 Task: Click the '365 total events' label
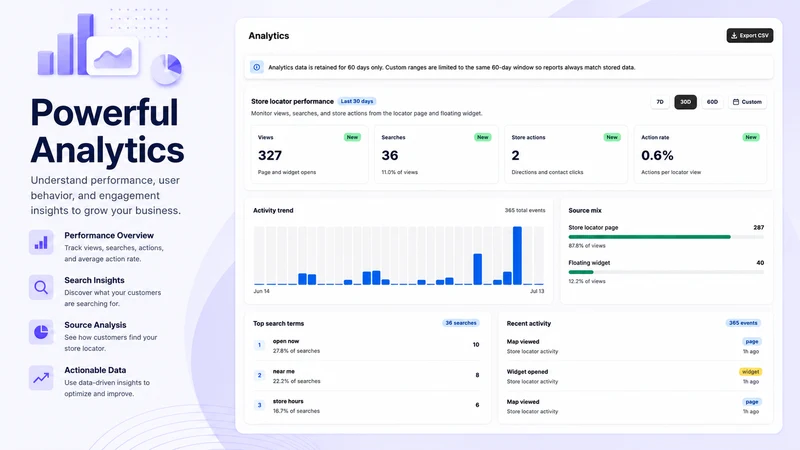tap(524, 210)
